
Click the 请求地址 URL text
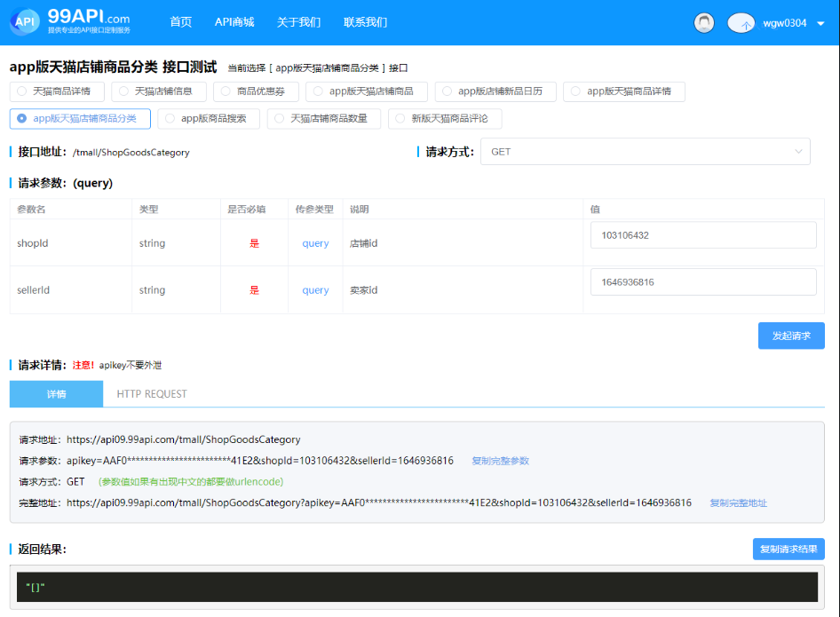[183, 439]
